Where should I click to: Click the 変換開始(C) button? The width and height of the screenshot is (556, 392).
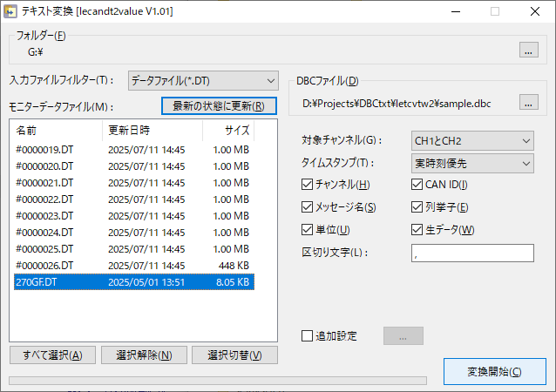(x=494, y=372)
